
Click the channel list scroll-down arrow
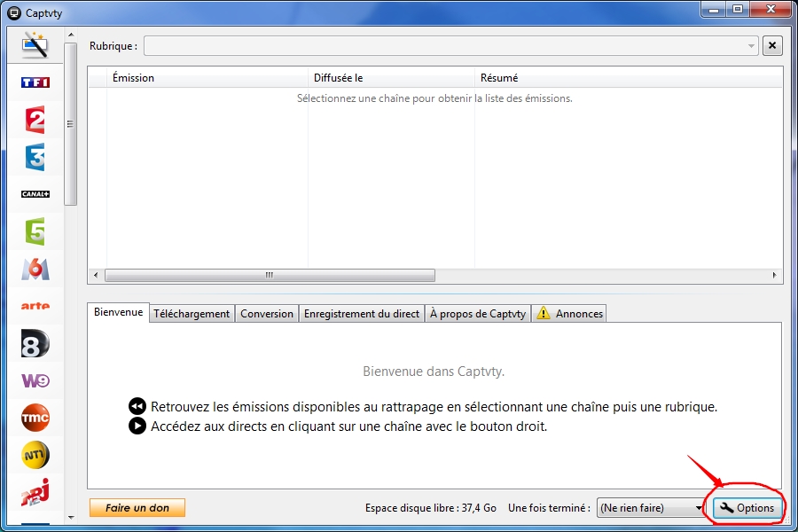point(71,517)
